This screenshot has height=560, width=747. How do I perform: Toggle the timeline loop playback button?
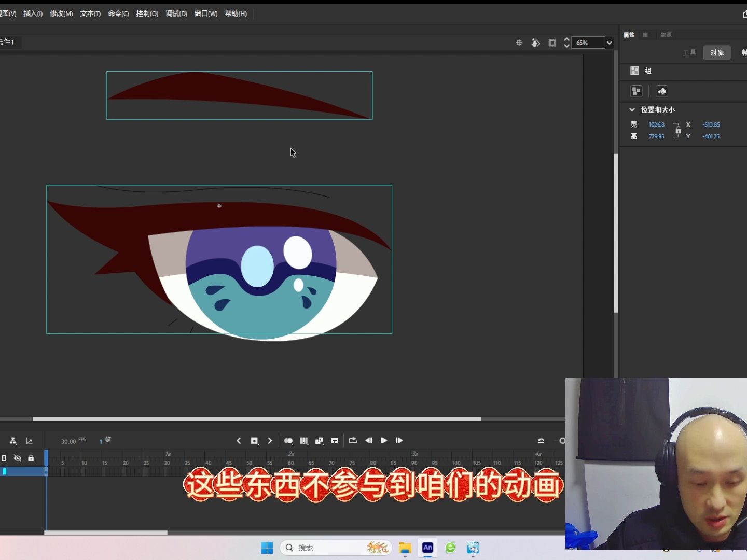tap(353, 440)
